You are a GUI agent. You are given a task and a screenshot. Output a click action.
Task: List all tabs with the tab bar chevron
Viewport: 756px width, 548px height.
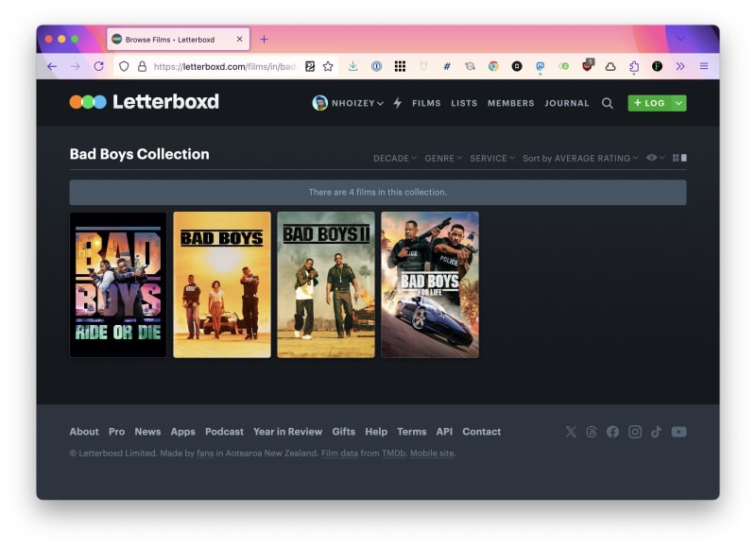point(680,39)
